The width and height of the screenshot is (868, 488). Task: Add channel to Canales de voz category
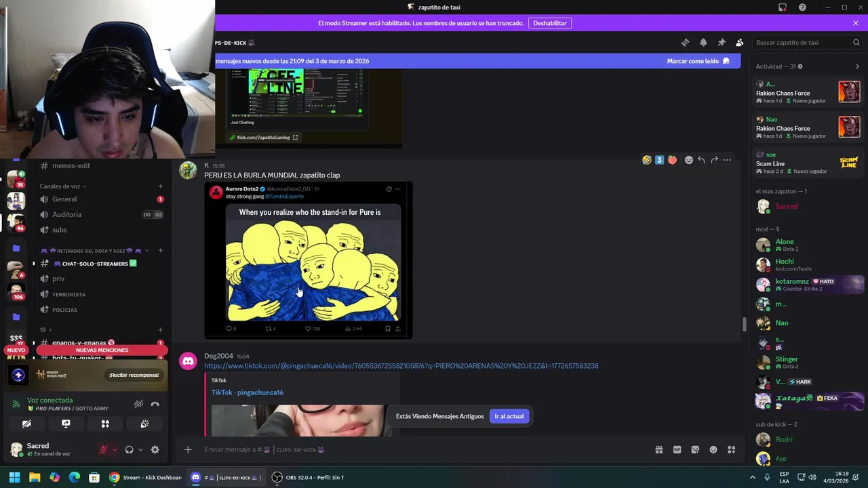[160, 186]
